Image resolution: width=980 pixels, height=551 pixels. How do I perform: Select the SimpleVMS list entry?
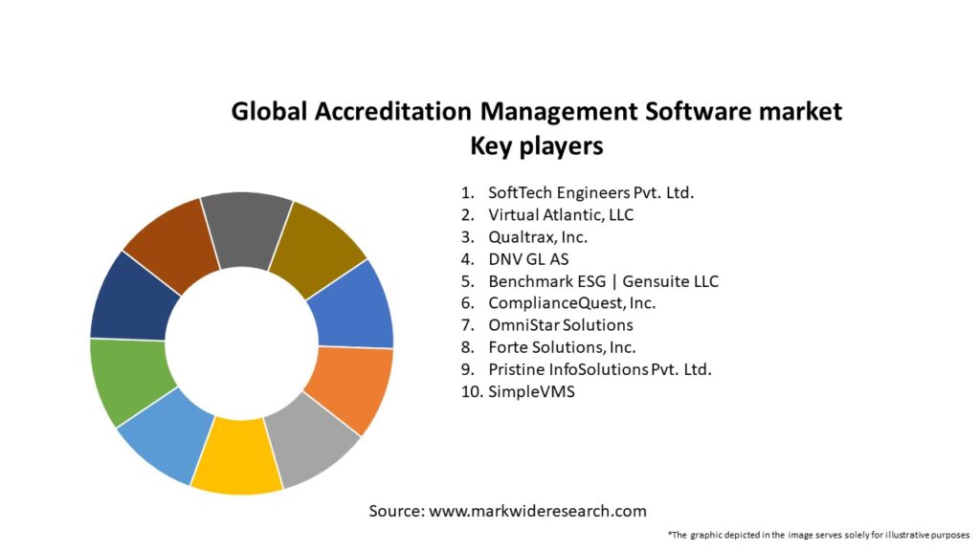point(531,391)
